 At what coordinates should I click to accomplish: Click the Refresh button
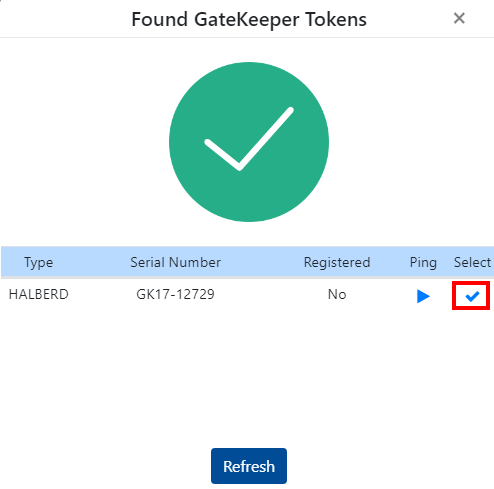tap(249, 466)
